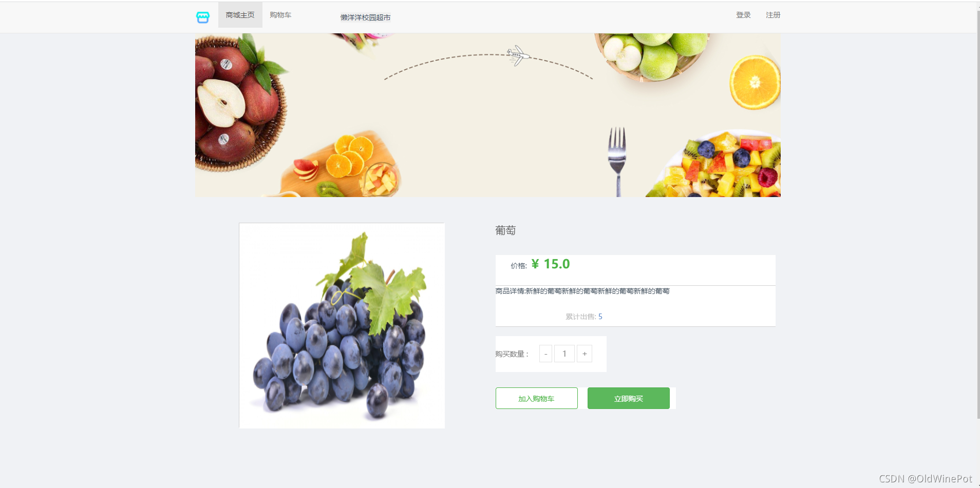Click the airplane icon in banner
The image size is (980, 488).
pyautogui.click(x=518, y=55)
